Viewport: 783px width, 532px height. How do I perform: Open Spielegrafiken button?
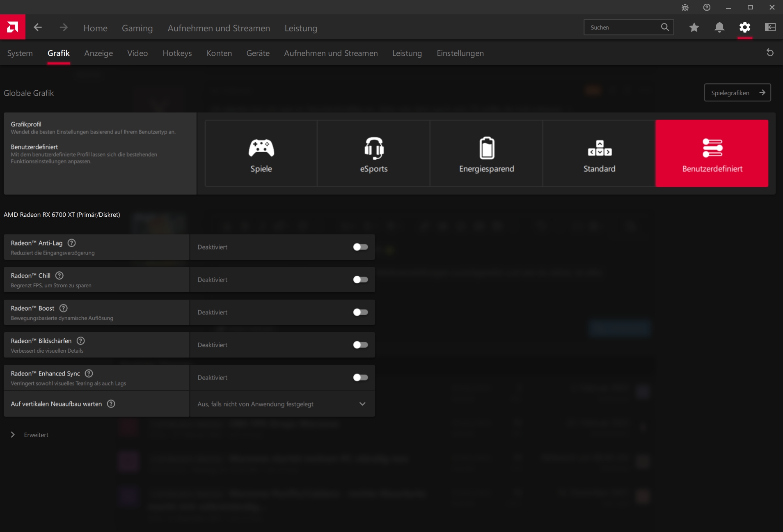737,93
